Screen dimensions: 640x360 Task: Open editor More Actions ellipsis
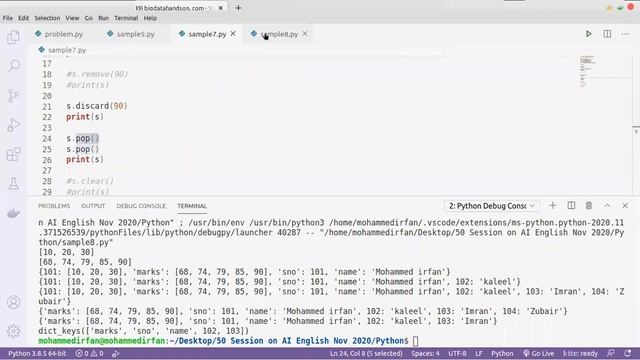pos(625,34)
